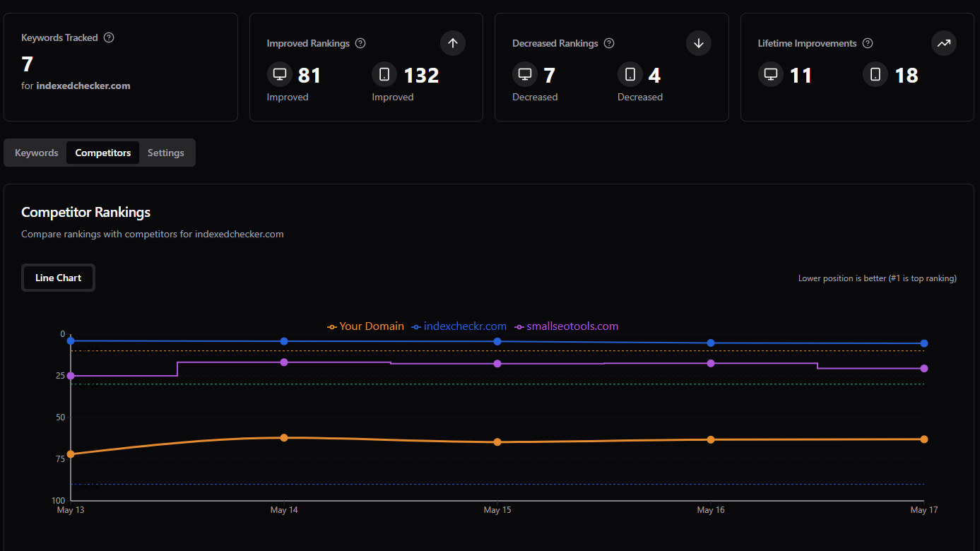
Task: Click mobile phone icon next to 132 Improved
Action: [x=384, y=74]
